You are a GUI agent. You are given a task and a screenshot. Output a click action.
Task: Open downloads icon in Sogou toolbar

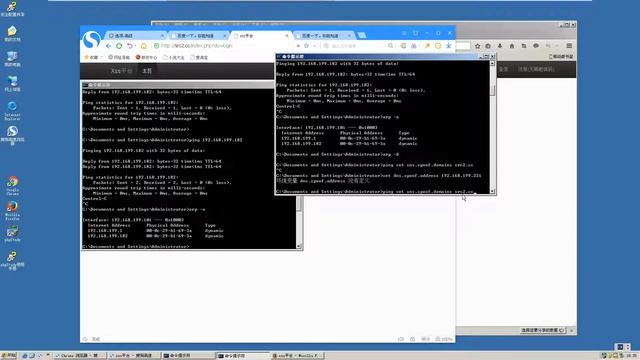click(x=449, y=46)
